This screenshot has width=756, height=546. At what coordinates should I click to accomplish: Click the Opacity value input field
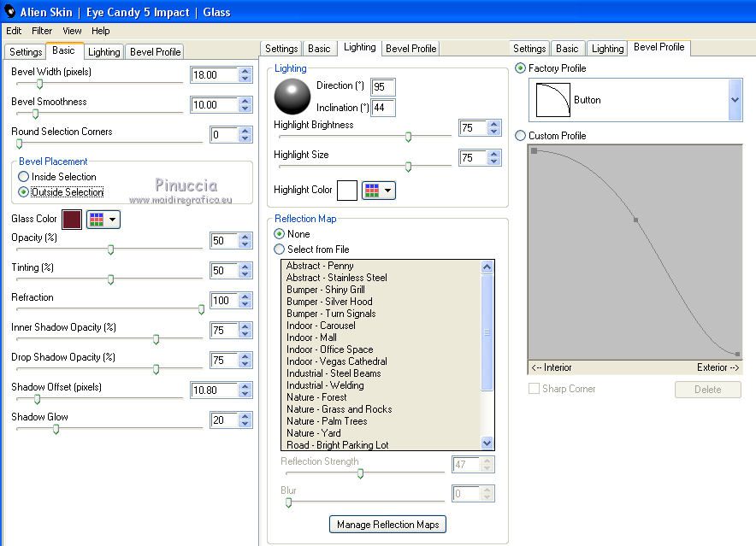(x=222, y=241)
